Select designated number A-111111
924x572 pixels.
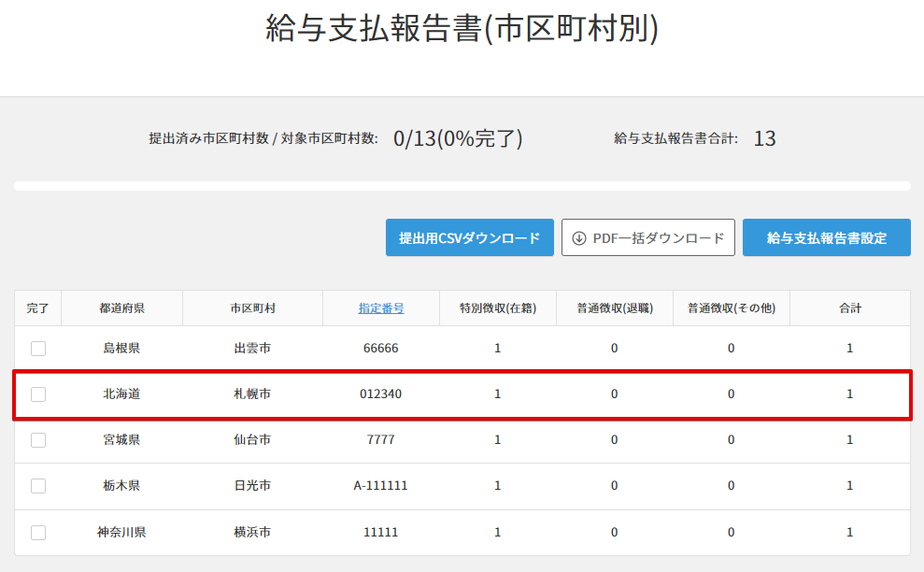click(x=381, y=486)
